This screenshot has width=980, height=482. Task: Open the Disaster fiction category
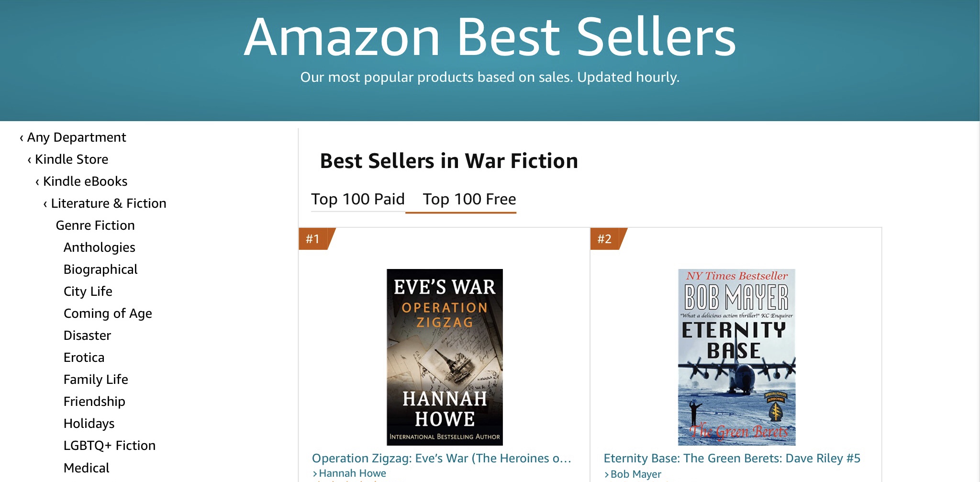coord(87,336)
